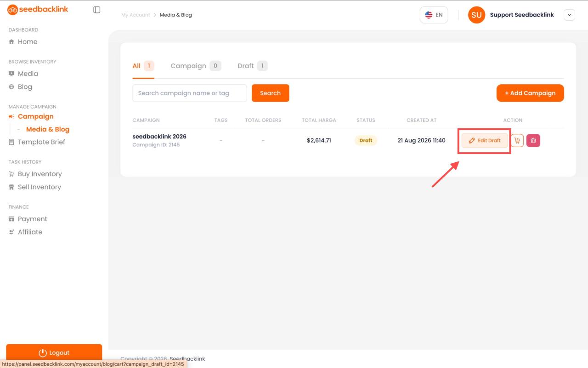The width and height of the screenshot is (588, 368).
Task: Click the Search button
Action: point(270,93)
